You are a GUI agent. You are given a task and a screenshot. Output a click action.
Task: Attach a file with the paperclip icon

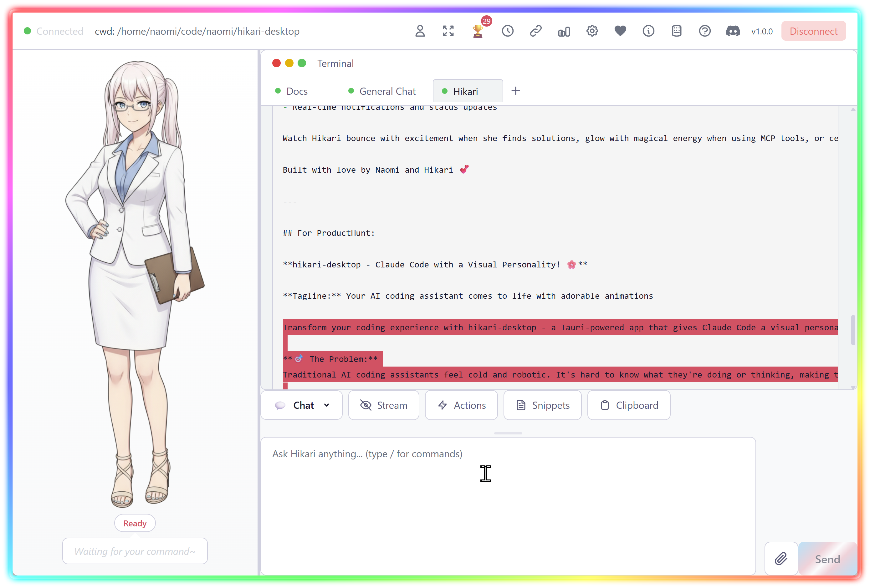click(781, 559)
